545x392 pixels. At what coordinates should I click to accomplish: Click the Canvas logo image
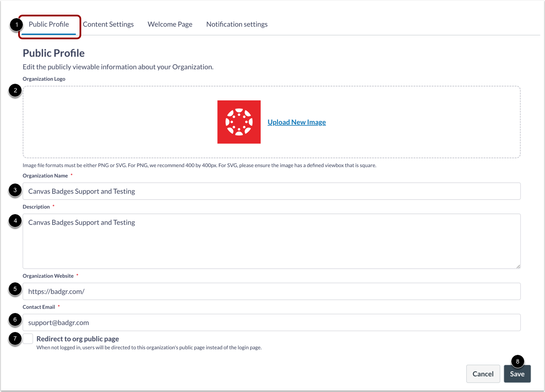click(x=239, y=122)
